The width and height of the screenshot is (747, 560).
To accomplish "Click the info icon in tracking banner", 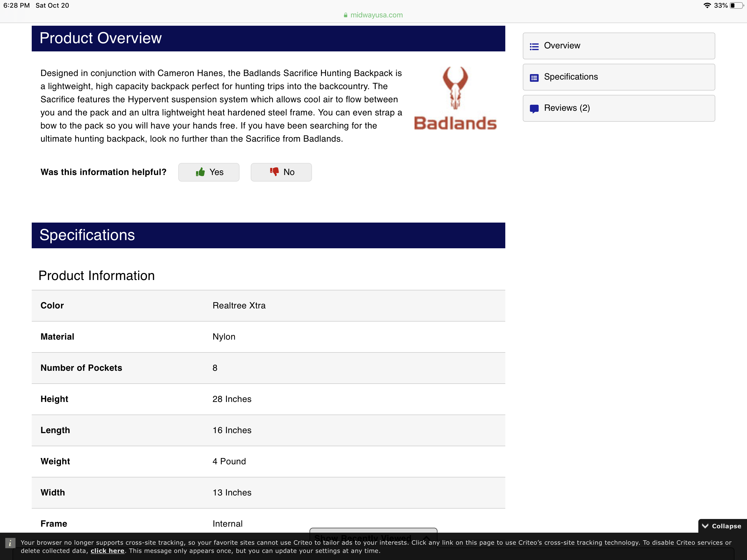I will (10, 543).
